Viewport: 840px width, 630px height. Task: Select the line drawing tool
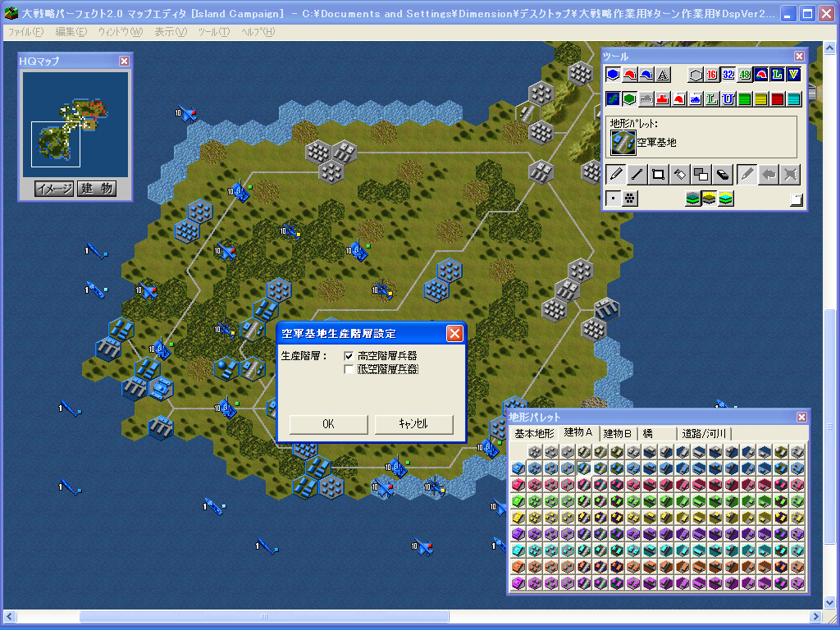[x=636, y=174]
